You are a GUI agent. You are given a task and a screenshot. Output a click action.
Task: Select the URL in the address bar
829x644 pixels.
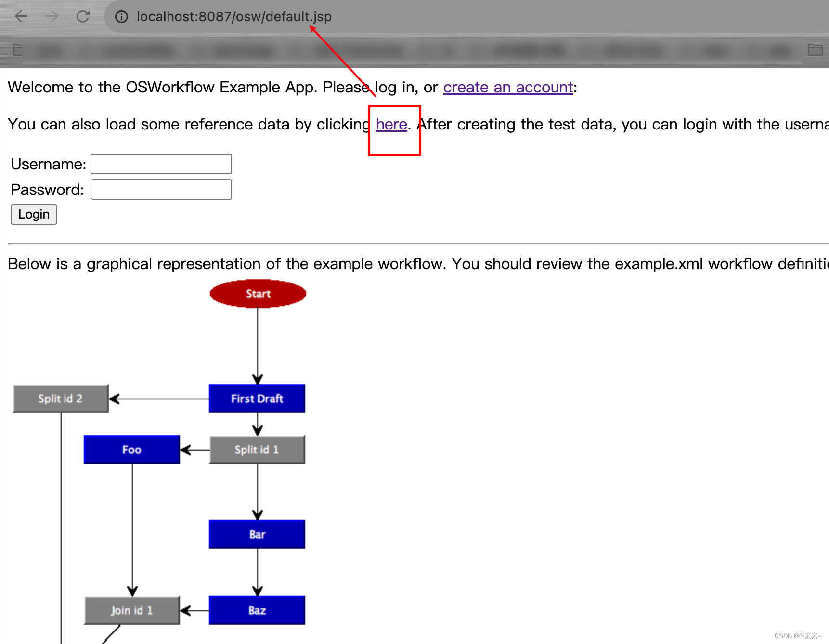point(234,16)
